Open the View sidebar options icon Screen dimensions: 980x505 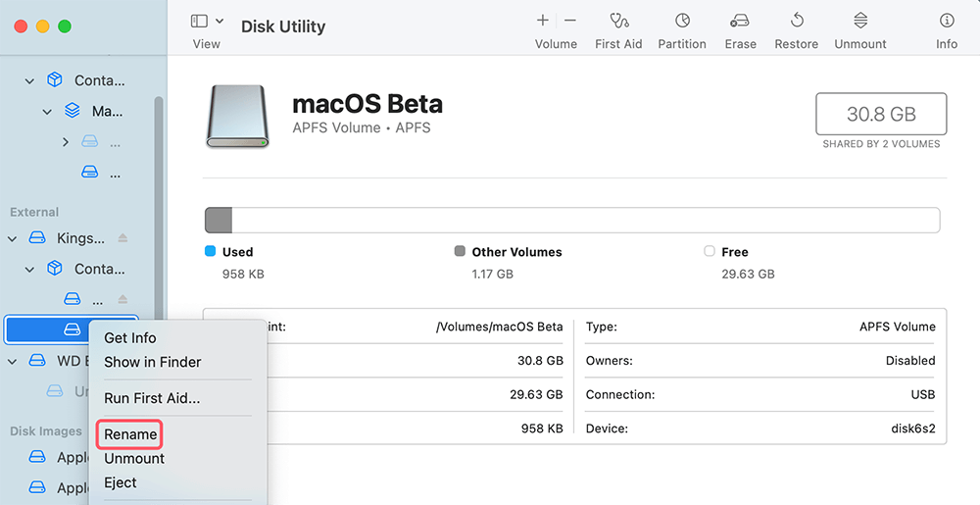coord(199,21)
